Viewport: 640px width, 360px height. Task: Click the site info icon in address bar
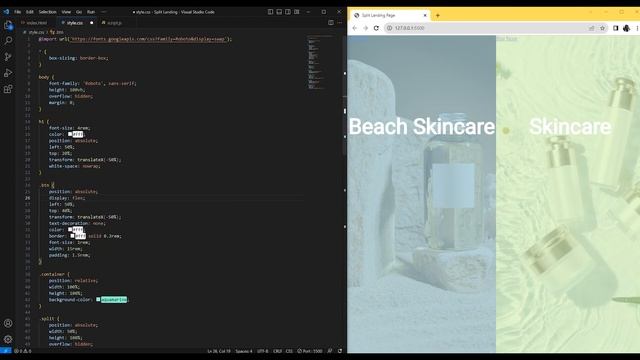(x=389, y=28)
